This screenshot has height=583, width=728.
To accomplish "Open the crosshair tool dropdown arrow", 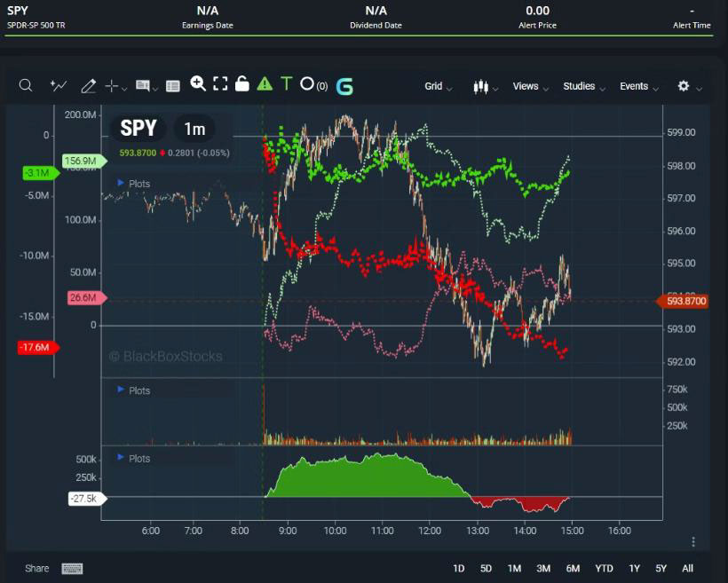I will click(124, 88).
